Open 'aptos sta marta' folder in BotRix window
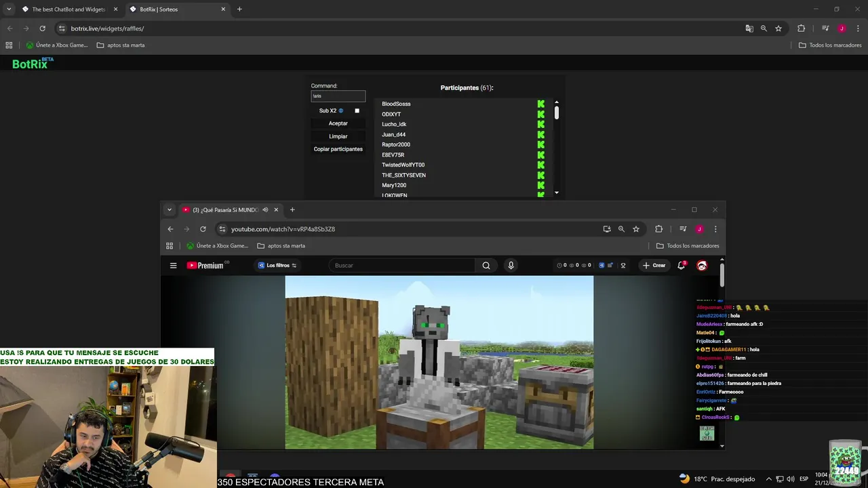The image size is (868, 488). (121, 45)
